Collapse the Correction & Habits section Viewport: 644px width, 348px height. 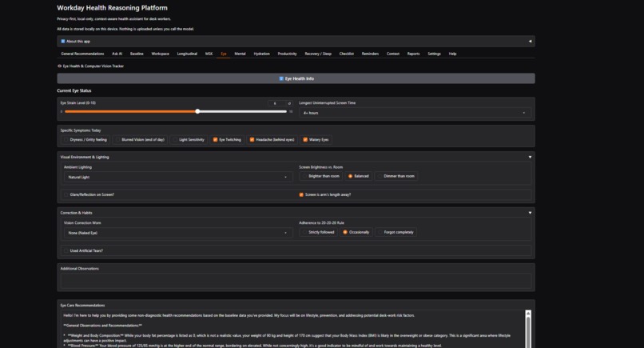530,213
